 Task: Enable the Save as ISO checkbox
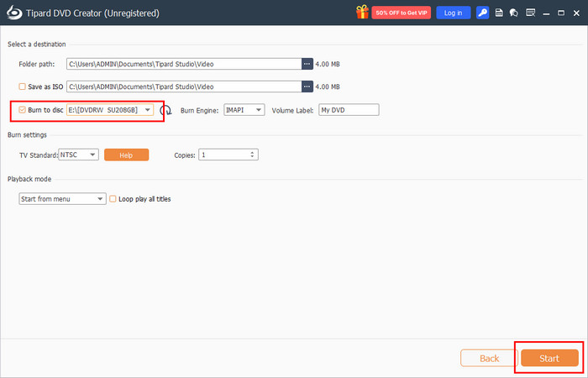[23, 87]
